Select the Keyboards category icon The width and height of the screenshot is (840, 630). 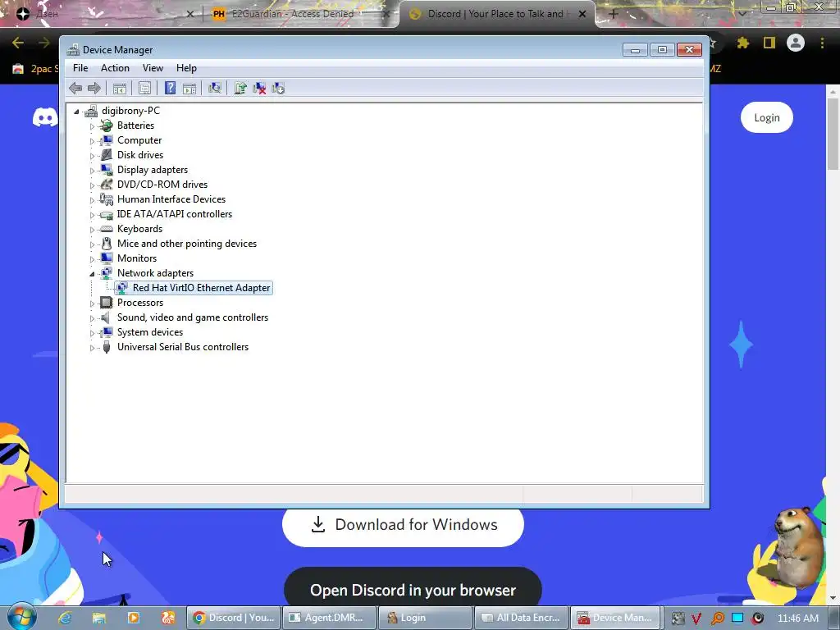[107, 229]
